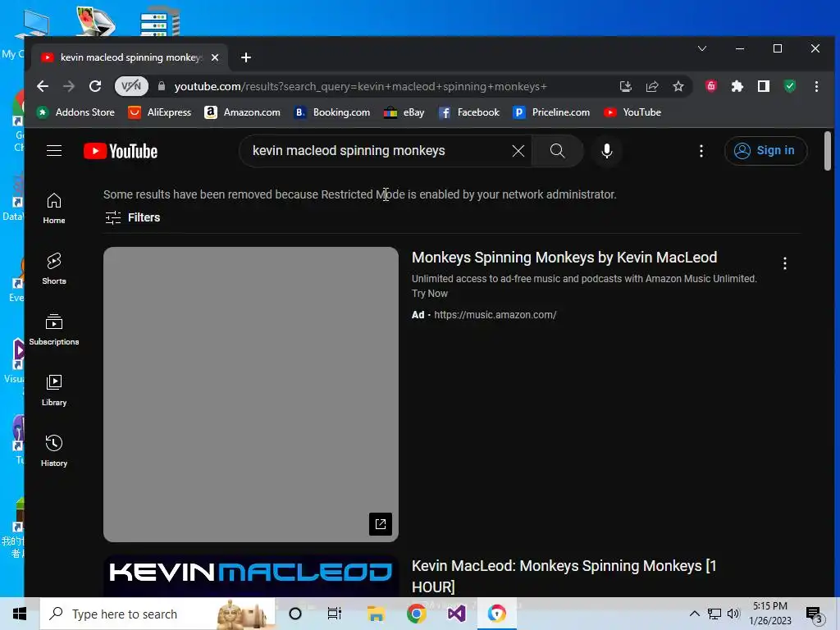Open the notification center
The image size is (840, 630).
tap(814, 615)
